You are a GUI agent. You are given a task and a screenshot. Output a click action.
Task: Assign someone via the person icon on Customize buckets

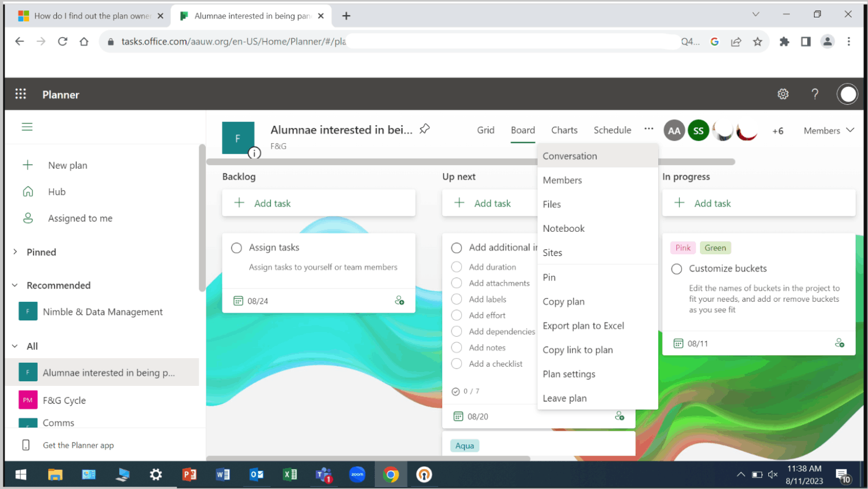(x=840, y=343)
